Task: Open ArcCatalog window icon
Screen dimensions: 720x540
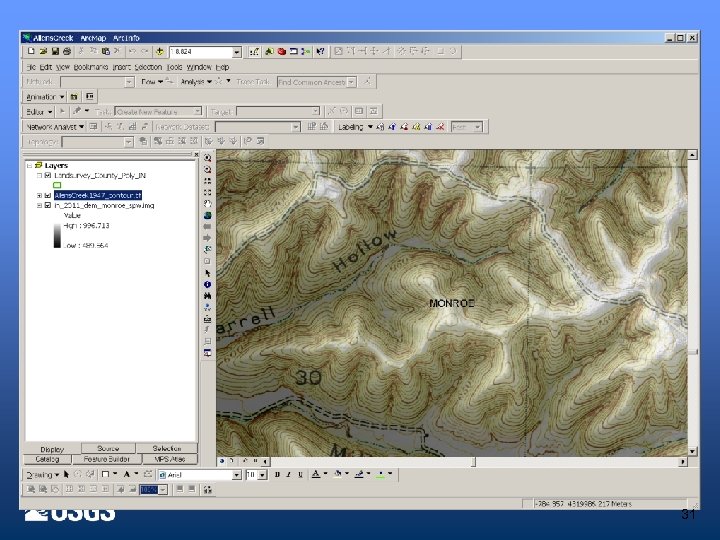Action: point(270,51)
